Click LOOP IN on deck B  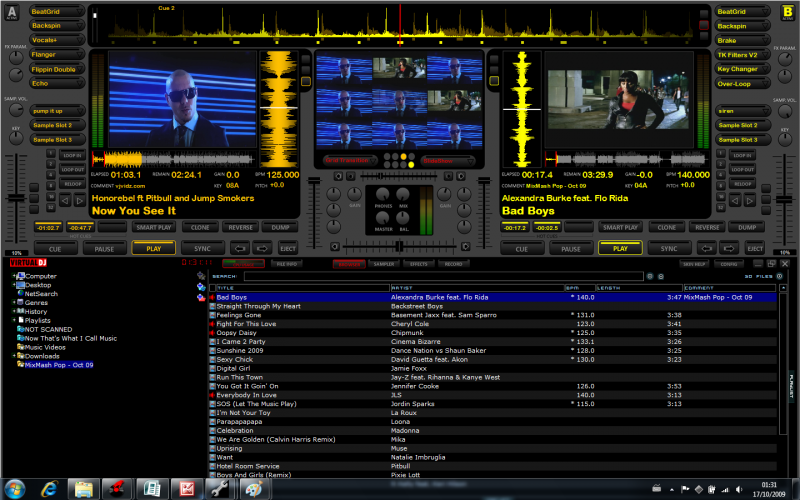pyautogui.click(x=742, y=156)
